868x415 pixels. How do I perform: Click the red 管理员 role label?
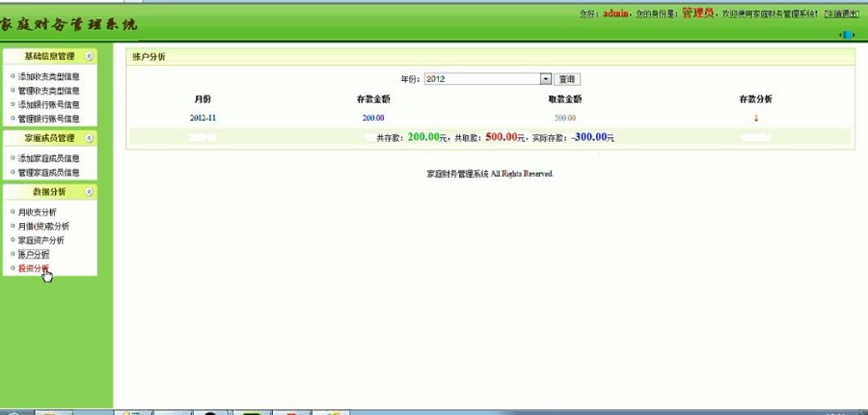pos(697,14)
